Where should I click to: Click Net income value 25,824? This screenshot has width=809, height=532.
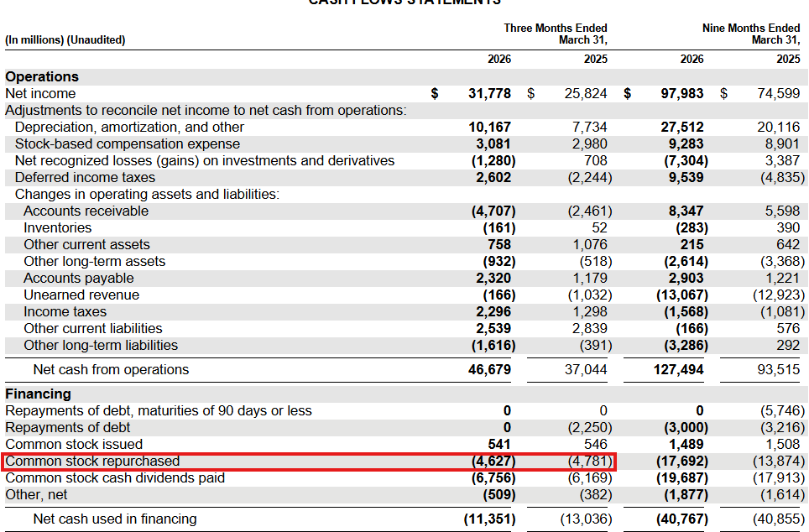tap(586, 93)
